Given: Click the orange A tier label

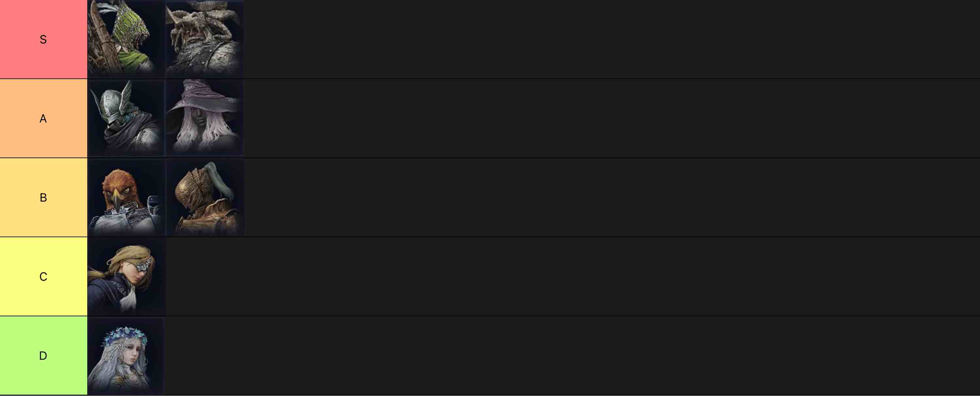Looking at the screenshot, I should pos(44,118).
